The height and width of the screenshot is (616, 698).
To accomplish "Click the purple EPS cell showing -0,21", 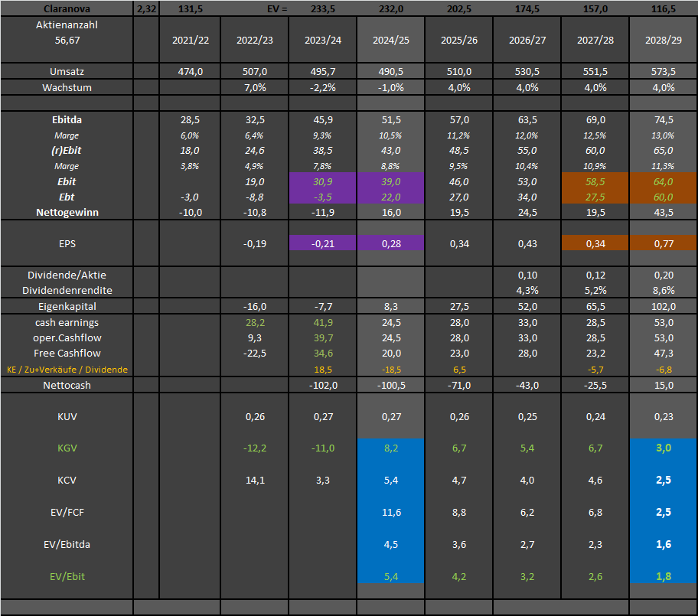I will tap(322, 243).
